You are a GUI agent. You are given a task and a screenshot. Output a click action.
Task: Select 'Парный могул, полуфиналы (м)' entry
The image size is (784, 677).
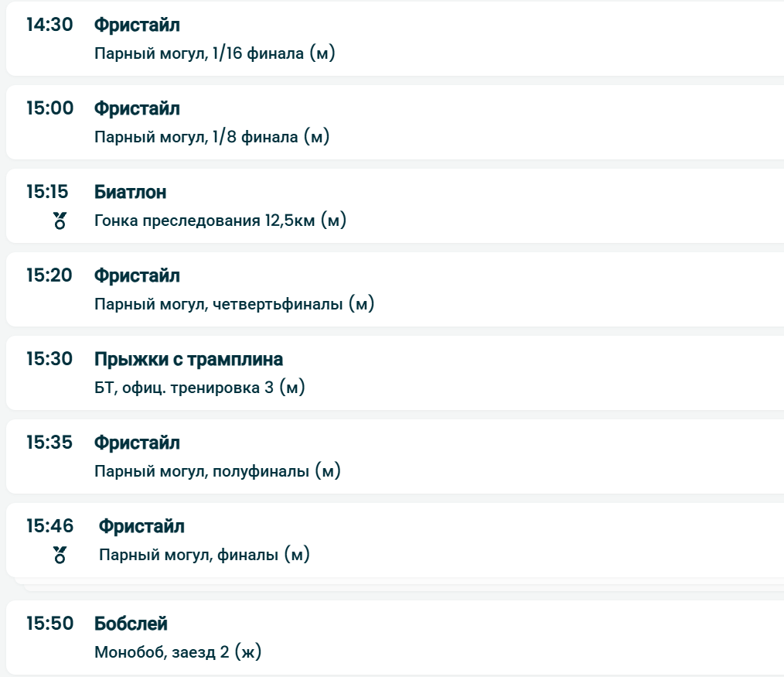[x=217, y=471]
